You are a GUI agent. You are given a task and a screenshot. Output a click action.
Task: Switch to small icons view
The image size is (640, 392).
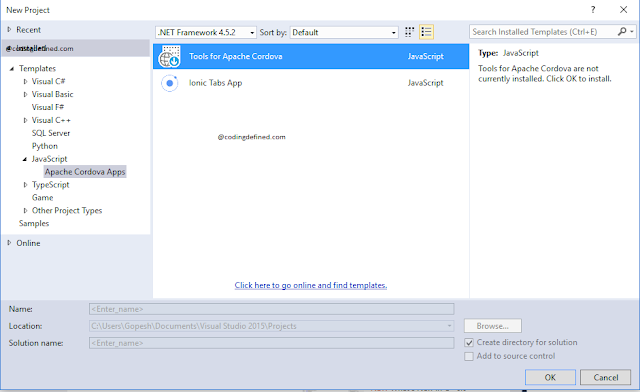pos(409,32)
